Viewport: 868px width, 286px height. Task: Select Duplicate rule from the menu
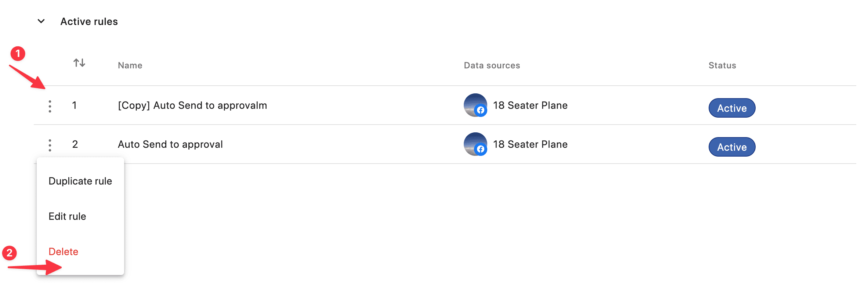pyautogui.click(x=80, y=181)
